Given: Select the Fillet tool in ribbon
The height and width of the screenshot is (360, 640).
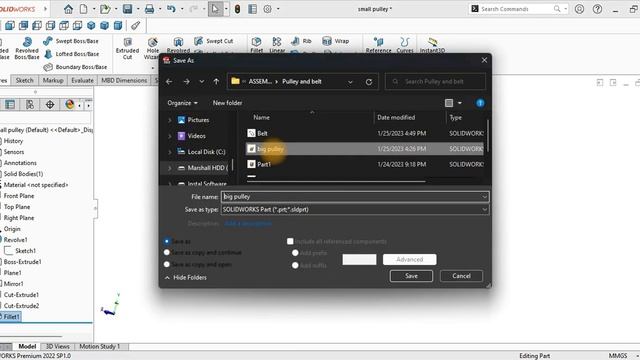Looking at the screenshot, I should click(x=256, y=44).
